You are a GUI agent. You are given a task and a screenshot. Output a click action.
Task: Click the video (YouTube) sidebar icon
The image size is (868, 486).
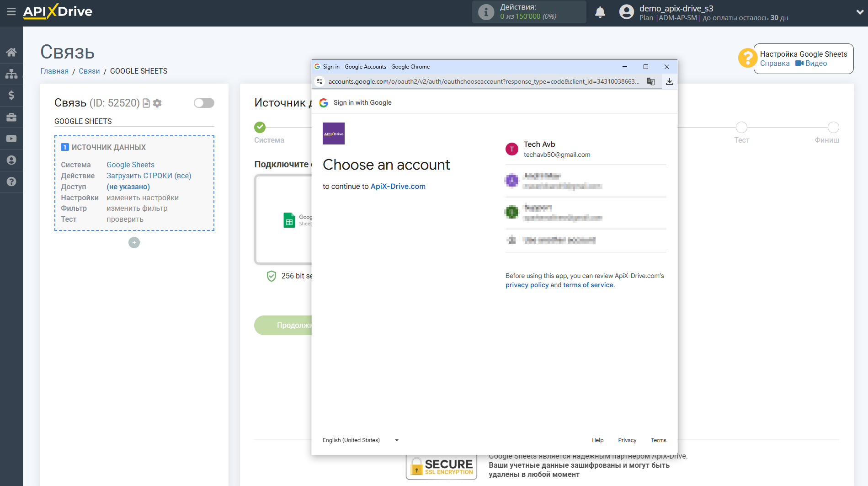click(11, 139)
